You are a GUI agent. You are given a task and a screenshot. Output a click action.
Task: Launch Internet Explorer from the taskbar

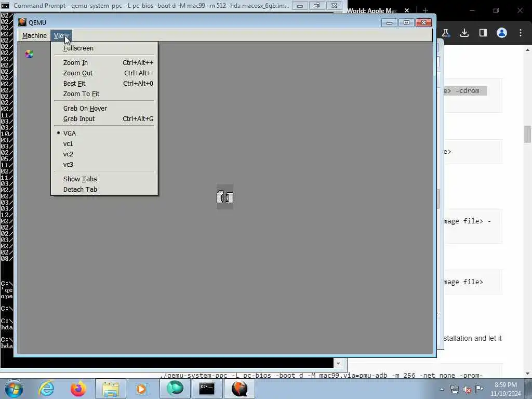pos(46,389)
